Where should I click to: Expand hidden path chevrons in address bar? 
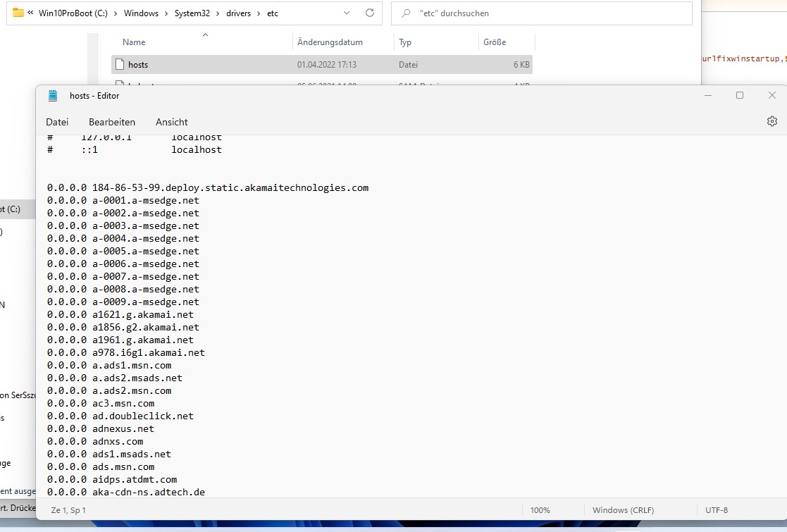pos(30,13)
